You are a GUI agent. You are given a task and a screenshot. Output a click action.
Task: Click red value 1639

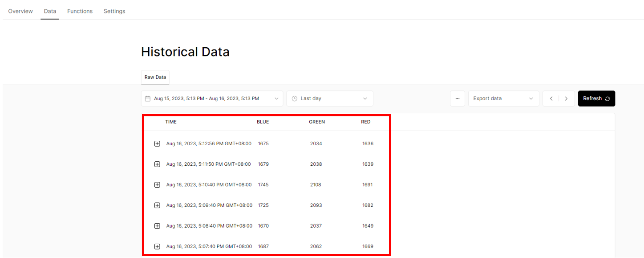click(368, 164)
